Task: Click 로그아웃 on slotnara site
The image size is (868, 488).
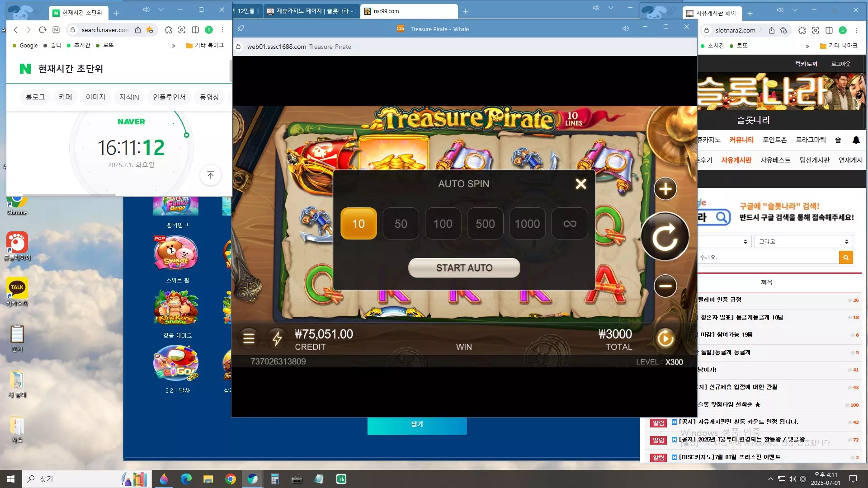Action: [x=841, y=64]
